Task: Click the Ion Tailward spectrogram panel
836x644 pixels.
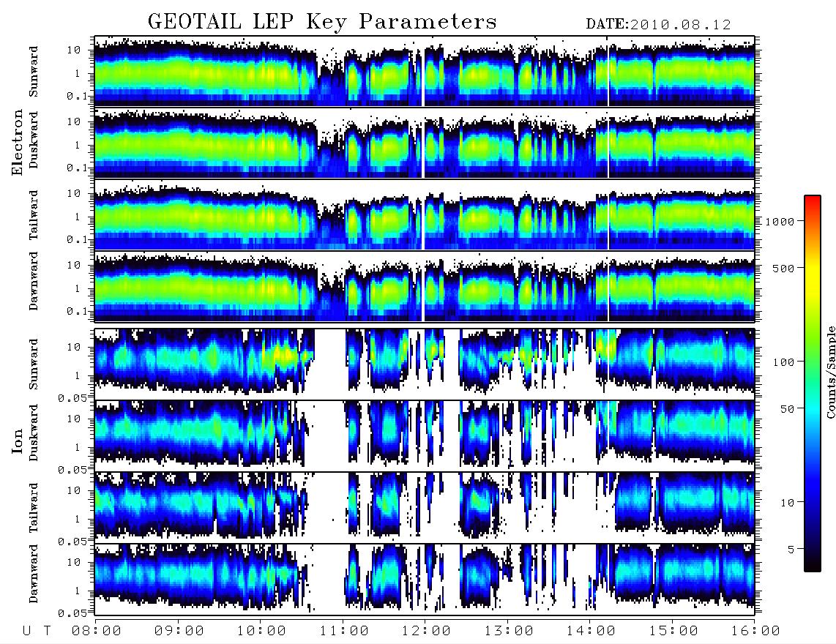Action: pyautogui.click(x=425, y=508)
